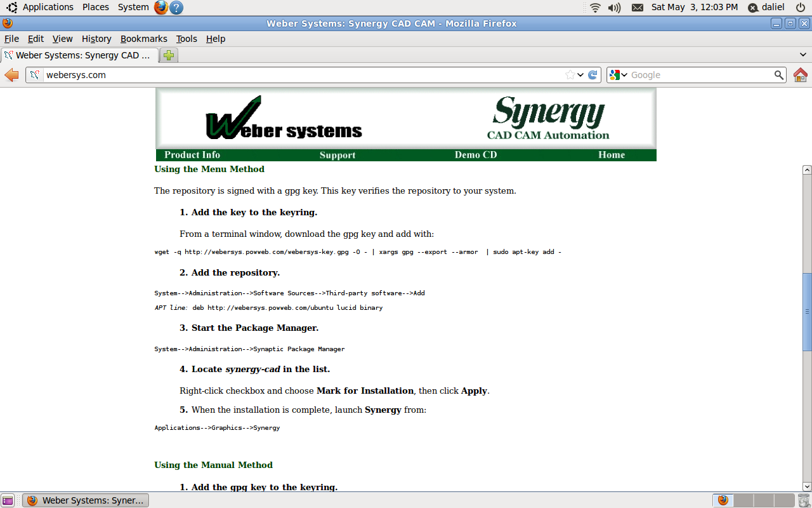Switch to the first workspace in the switcher

tap(723, 500)
